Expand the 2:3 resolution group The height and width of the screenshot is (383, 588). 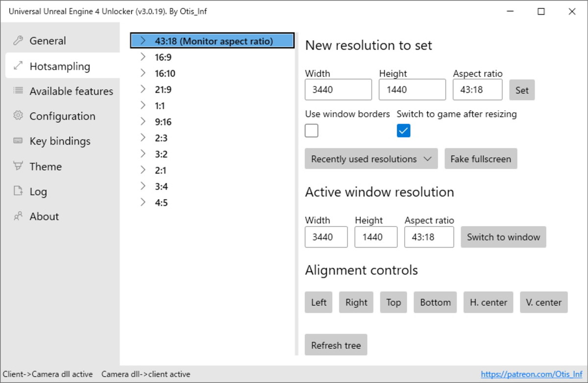click(x=143, y=138)
